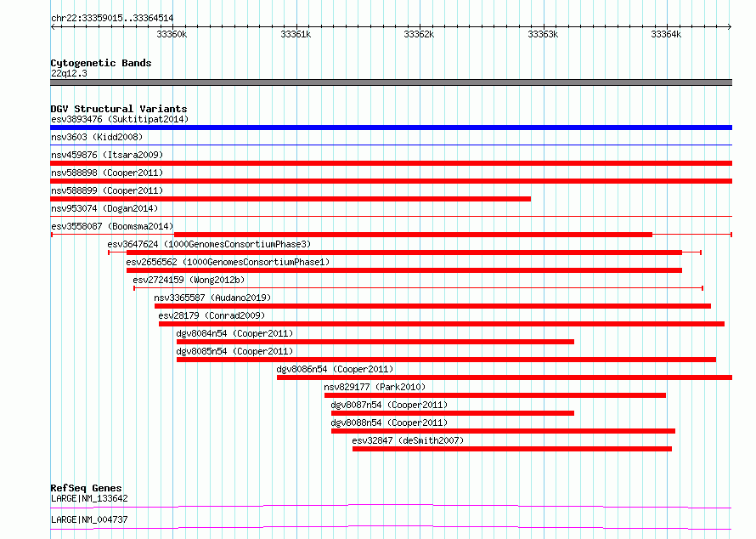
Task: Click the blue esv3893476 variant bar
Action: pos(391,128)
